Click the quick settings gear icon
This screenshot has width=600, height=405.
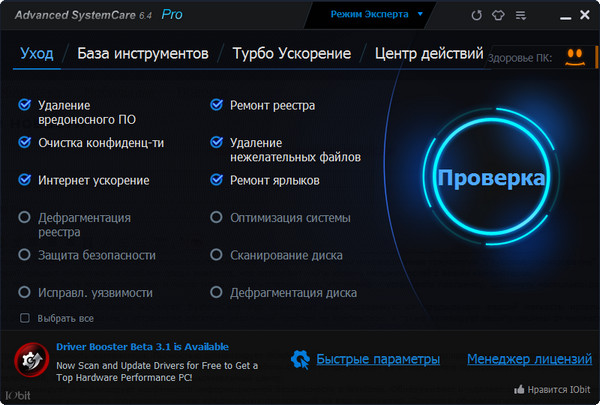coord(300,359)
